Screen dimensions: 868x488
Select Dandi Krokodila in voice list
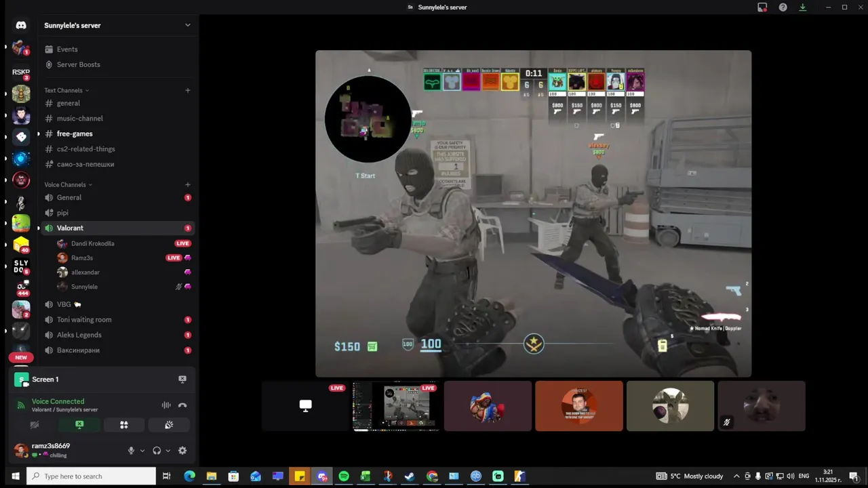(x=125, y=243)
